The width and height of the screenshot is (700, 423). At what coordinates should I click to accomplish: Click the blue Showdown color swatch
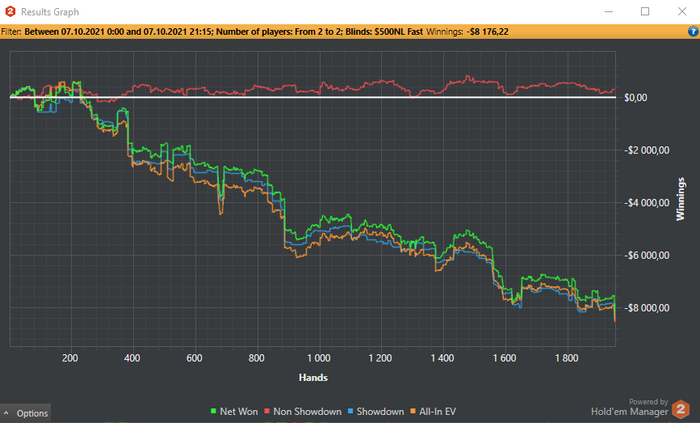[350, 411]
